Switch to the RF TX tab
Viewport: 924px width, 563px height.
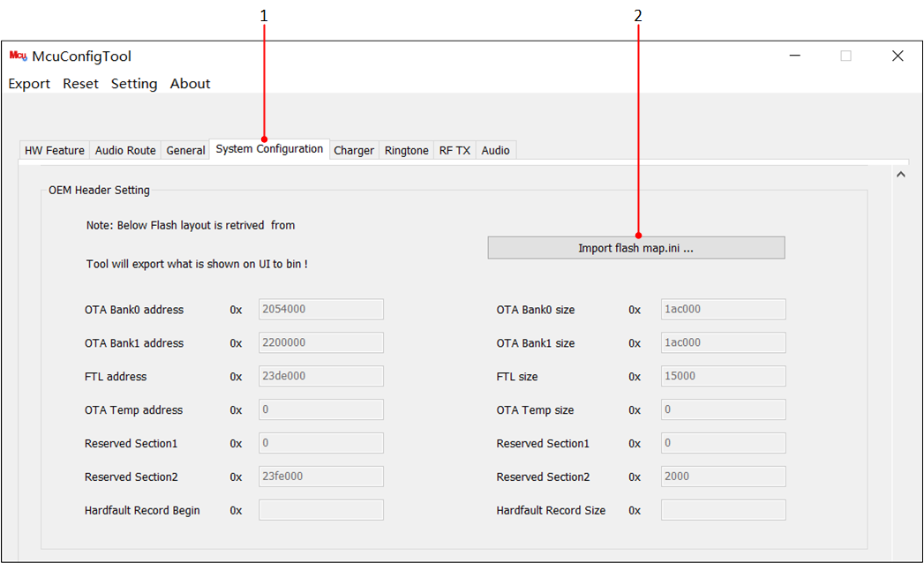pyautogui.click(x=454, y=150)
